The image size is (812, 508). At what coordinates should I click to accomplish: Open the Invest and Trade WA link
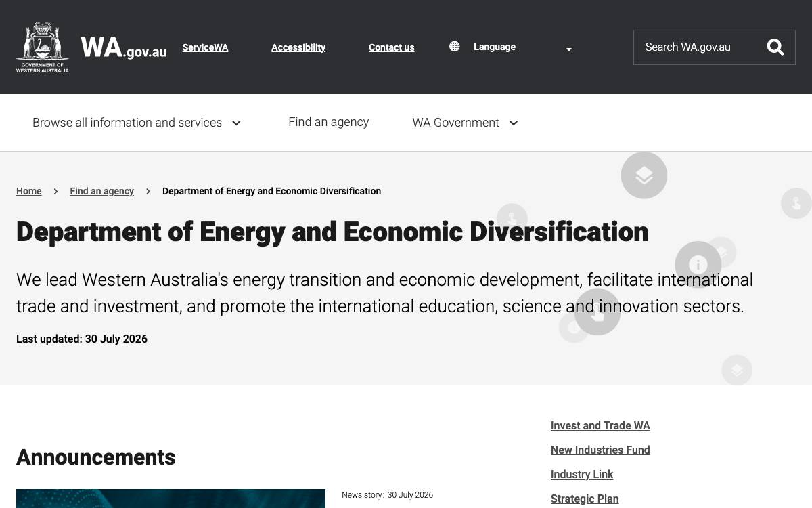[600, 425]
